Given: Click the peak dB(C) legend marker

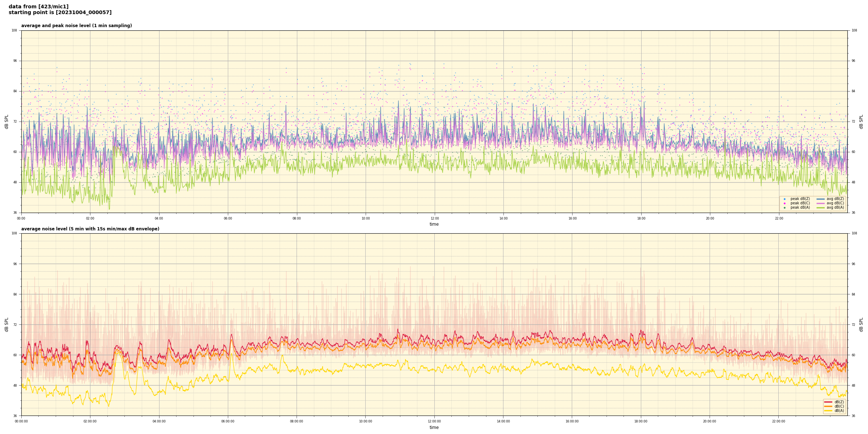Looking at the screenshot, I should [x=784, y=203].
